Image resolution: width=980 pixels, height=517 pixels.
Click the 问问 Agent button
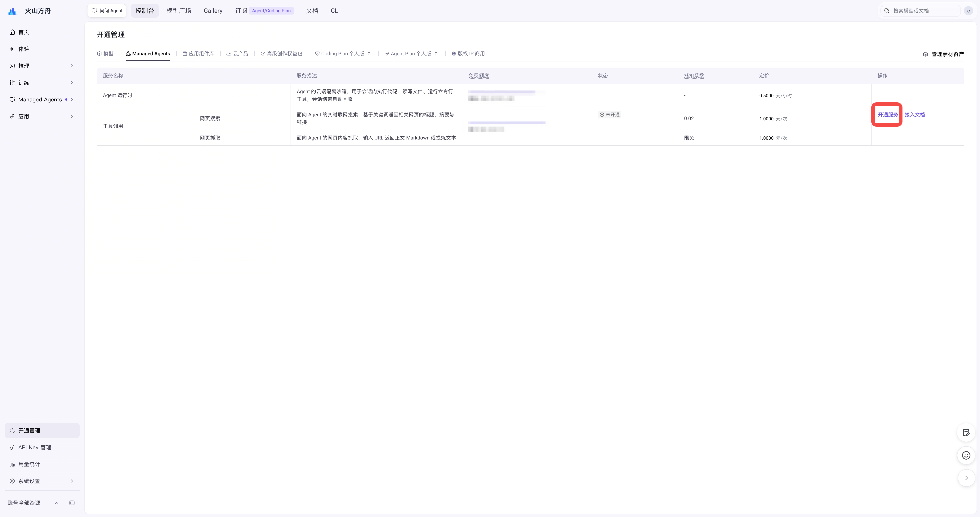(x=107, y=11)
